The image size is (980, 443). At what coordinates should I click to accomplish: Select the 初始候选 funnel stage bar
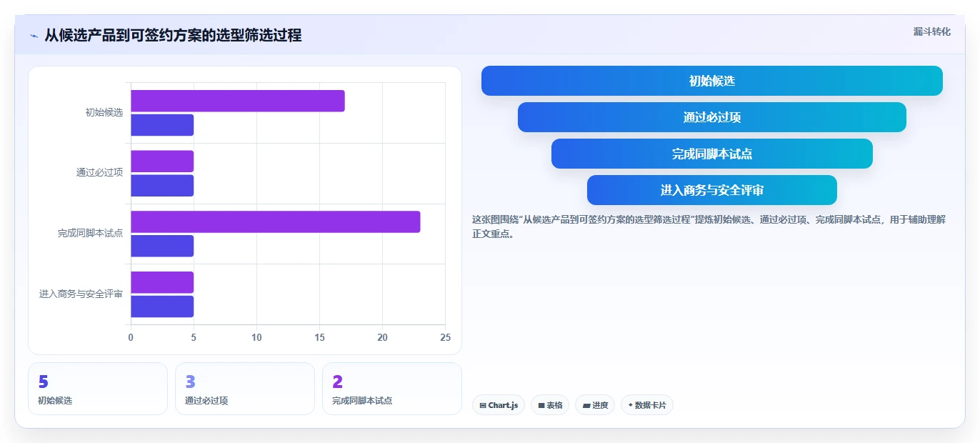[711, 81]
